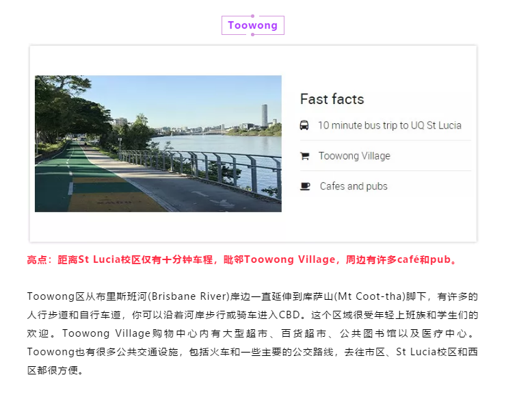Click the Fast facts heading
The width and height of the screenshot is (532, 397).
coord(332,99)
